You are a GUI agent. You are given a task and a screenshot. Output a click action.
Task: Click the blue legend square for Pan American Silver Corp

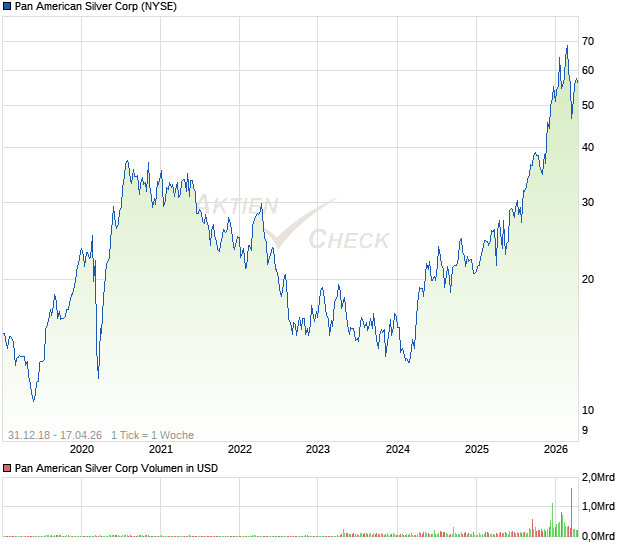pyautogui.click(x=7, y=7)
